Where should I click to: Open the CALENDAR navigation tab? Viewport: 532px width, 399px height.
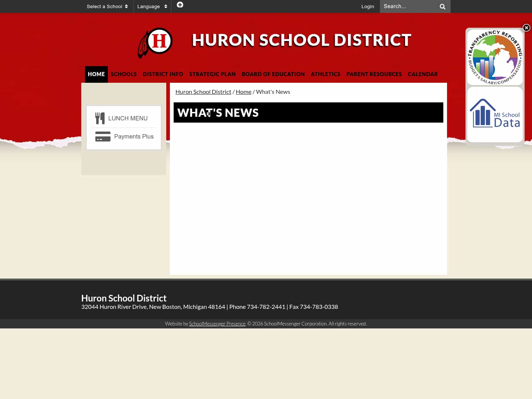tap(423, 74)
